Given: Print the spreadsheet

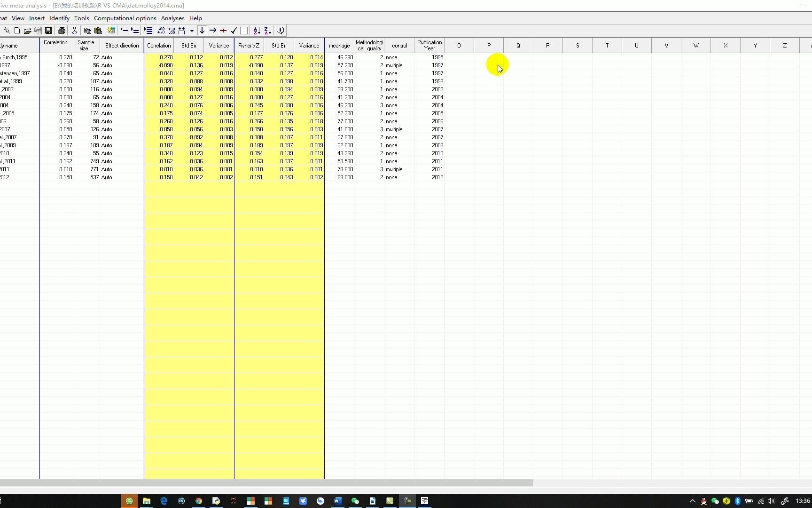Looking at the screenshot, I should click(61, 31).
